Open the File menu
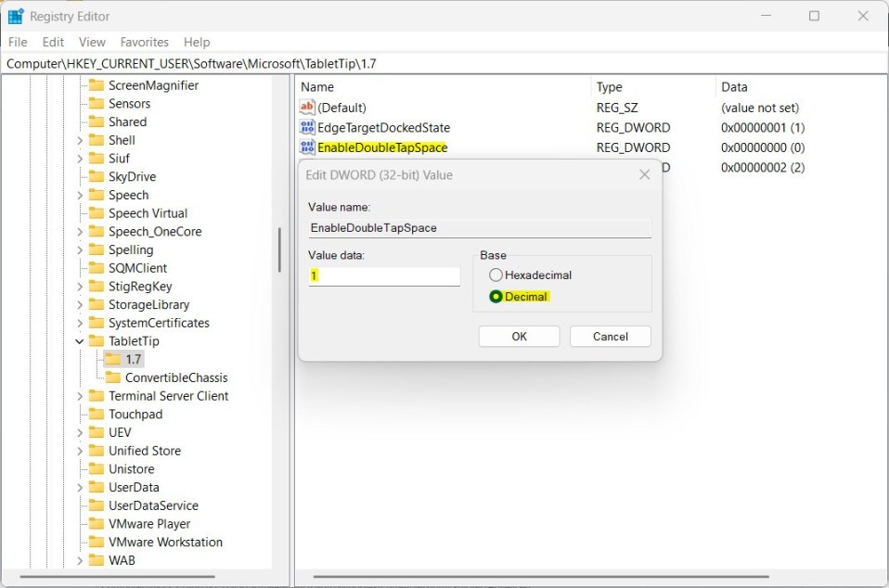Viewport: 889px width, 588px height. click(18, 42)
